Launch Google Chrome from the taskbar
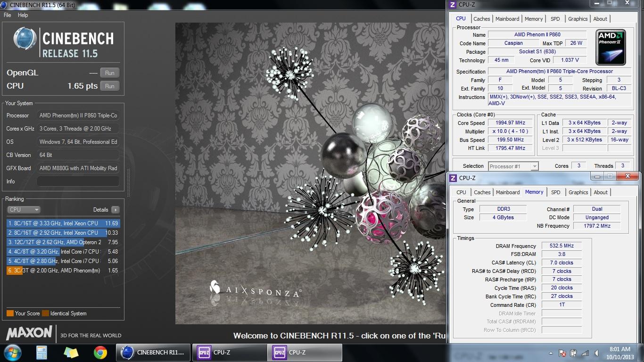Viewport: 644px width, 362px height. point(100,353)
